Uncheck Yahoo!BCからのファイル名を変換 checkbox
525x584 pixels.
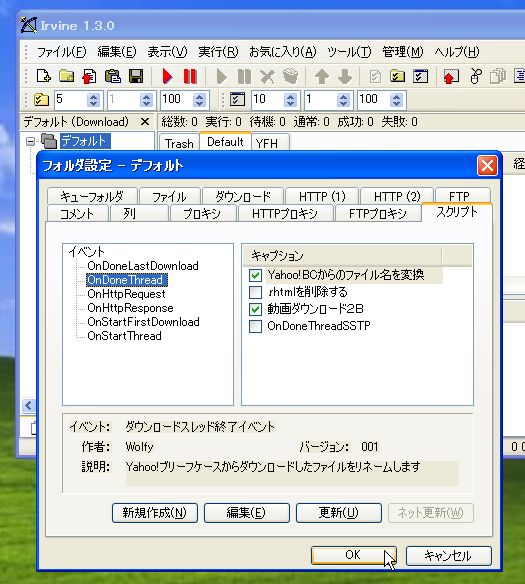coord(255,276)
